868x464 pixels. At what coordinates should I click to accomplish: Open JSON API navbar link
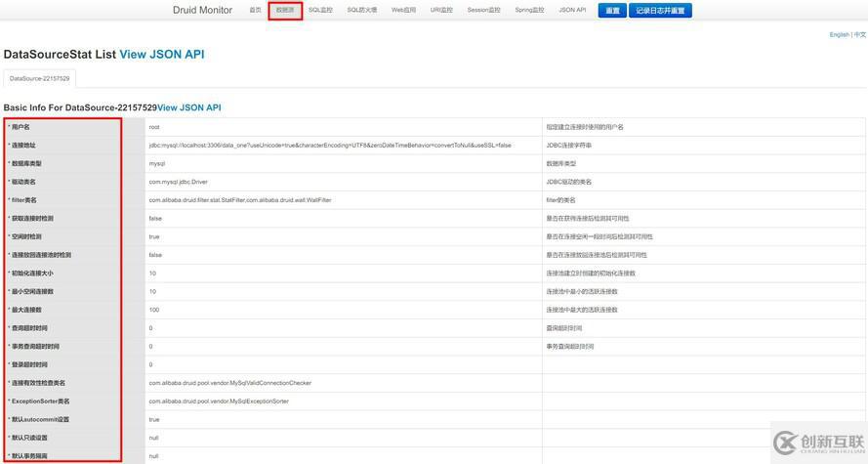pos(572,10)
